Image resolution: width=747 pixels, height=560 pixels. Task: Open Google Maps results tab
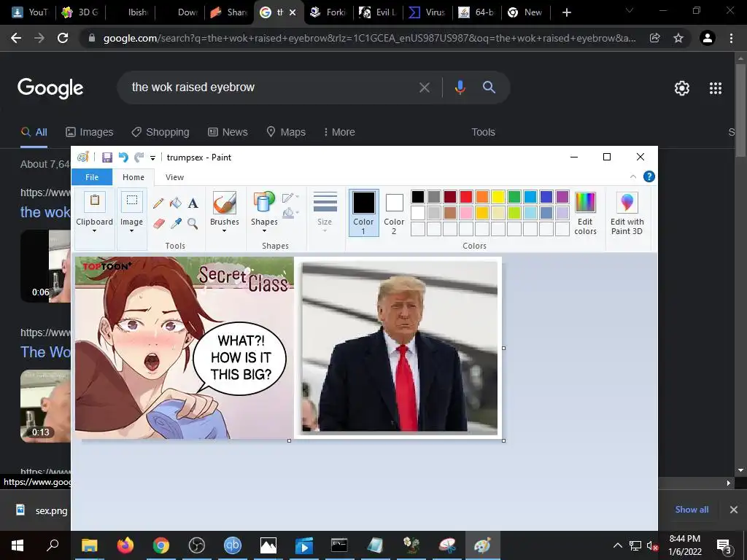[286, 132]
